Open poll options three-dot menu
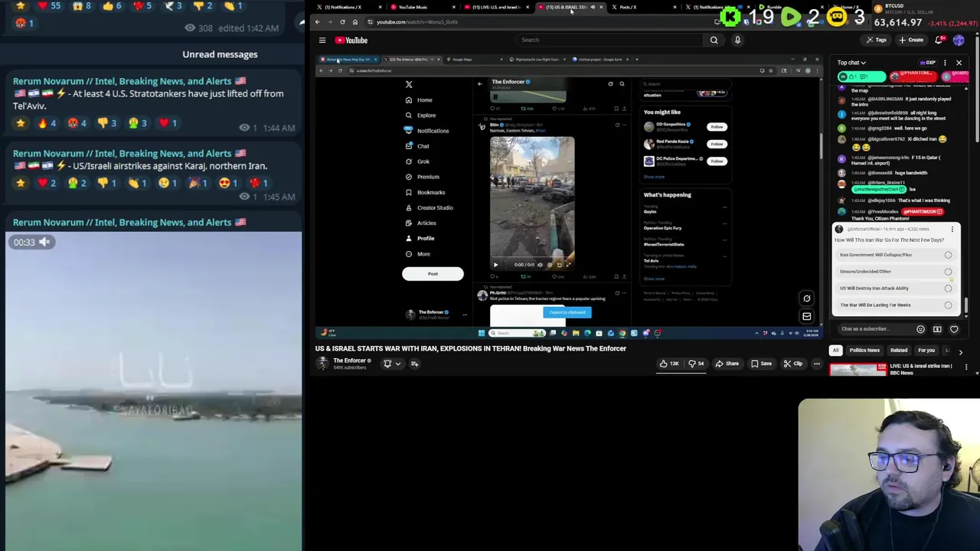Viewport: 980px width, 551px height. (x=952, y=229)
